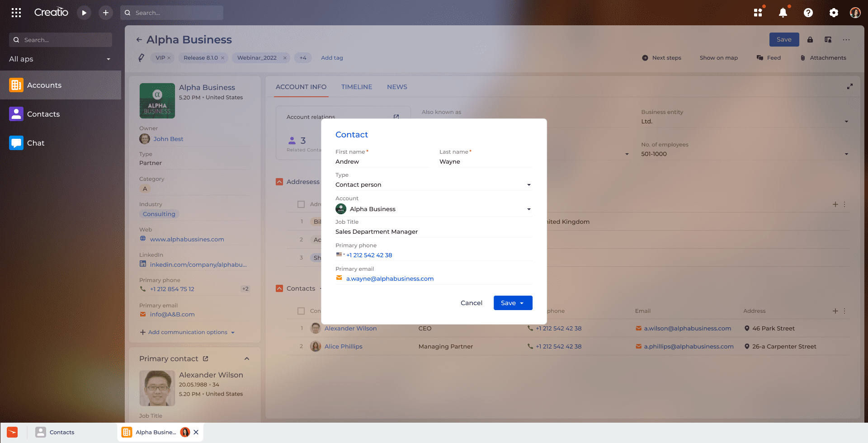The height and width of the screenshot is (443, 868).
Task: Click the lock icon next to Save
Action: pos(810,40)
